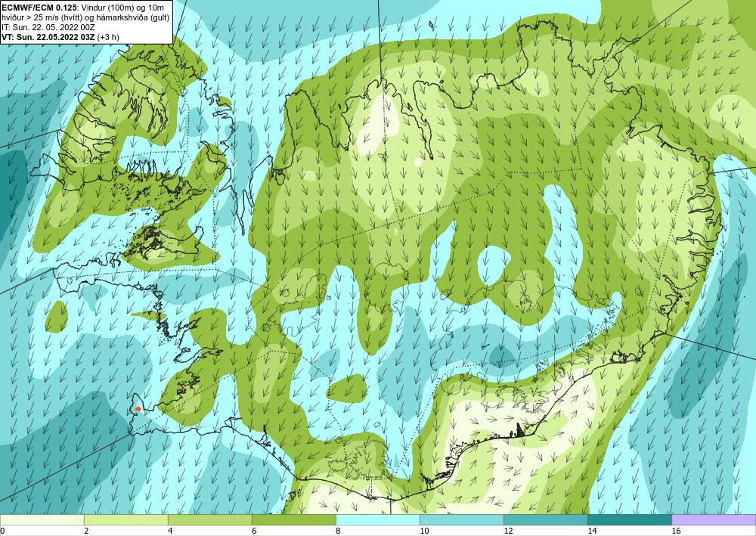The image size is (756, 536).
Task: Click the 'IT: Sun. 22. 05. 2022 00Z' line
Action: (x=47, y=27)
